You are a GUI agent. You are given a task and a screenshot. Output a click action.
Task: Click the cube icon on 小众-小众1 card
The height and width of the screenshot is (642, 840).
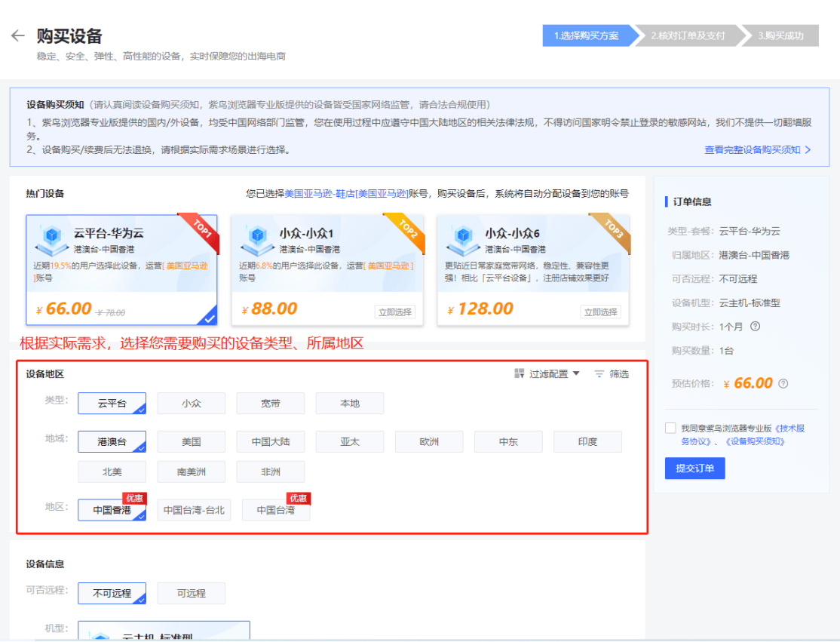258,236
